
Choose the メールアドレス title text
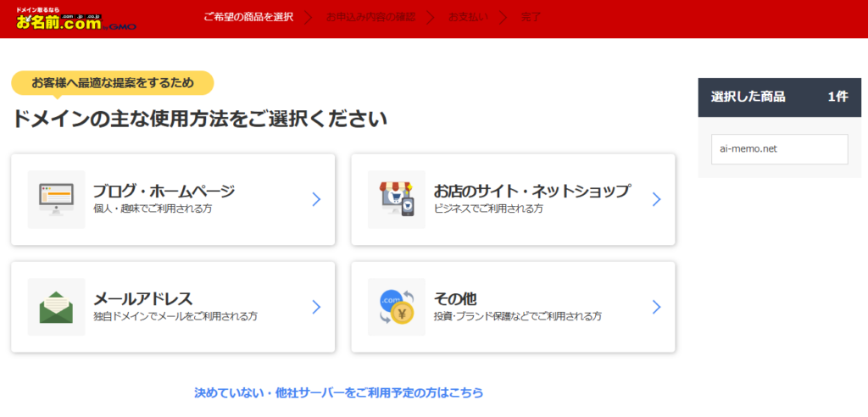click(143, 298)
